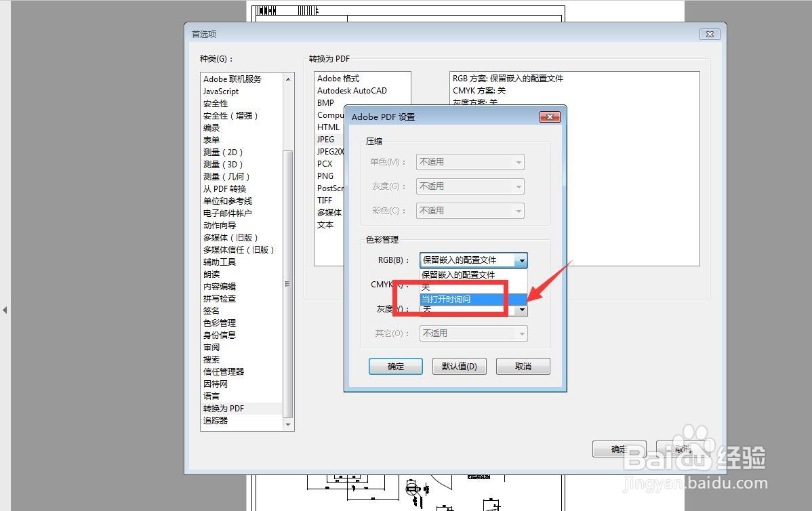Viewport: 812px width, 511px height.
Task: Click the category list scrollbar thumb
Action: pos(289,284)
